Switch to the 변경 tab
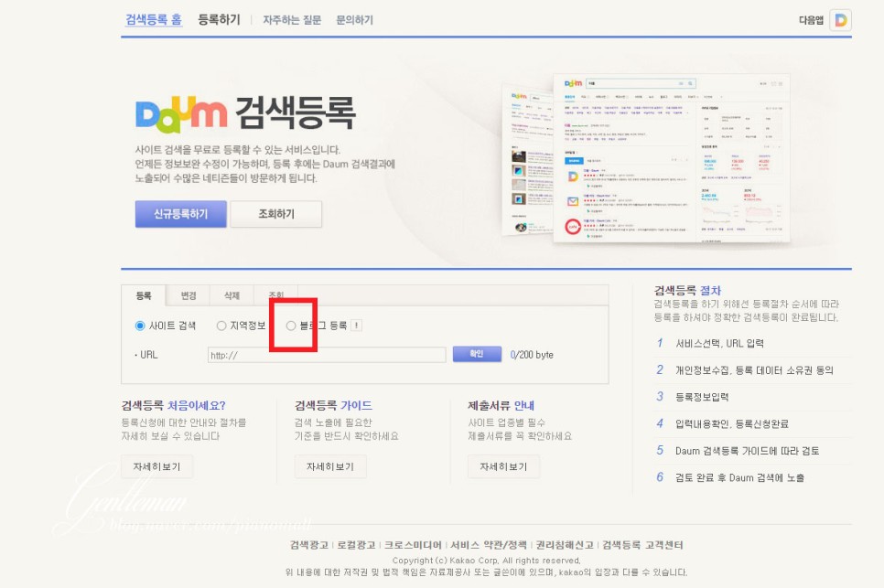 pos(189,295)
